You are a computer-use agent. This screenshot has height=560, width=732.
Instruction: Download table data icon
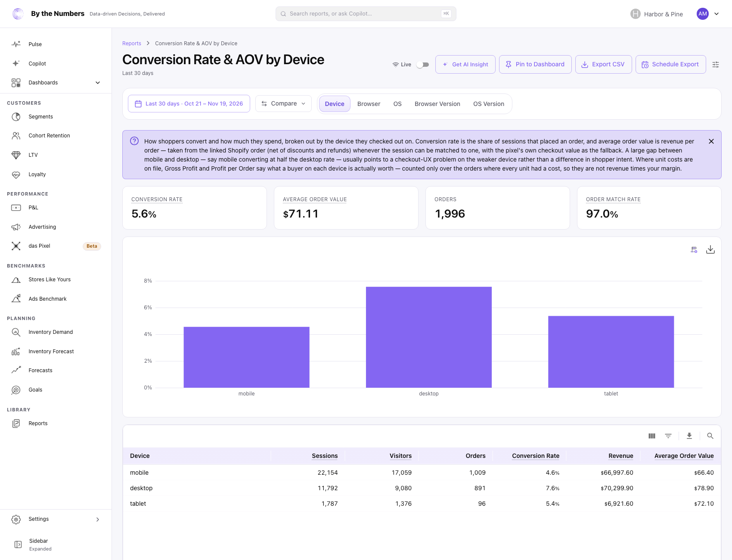pyautogui.click(x=689, y=436)
